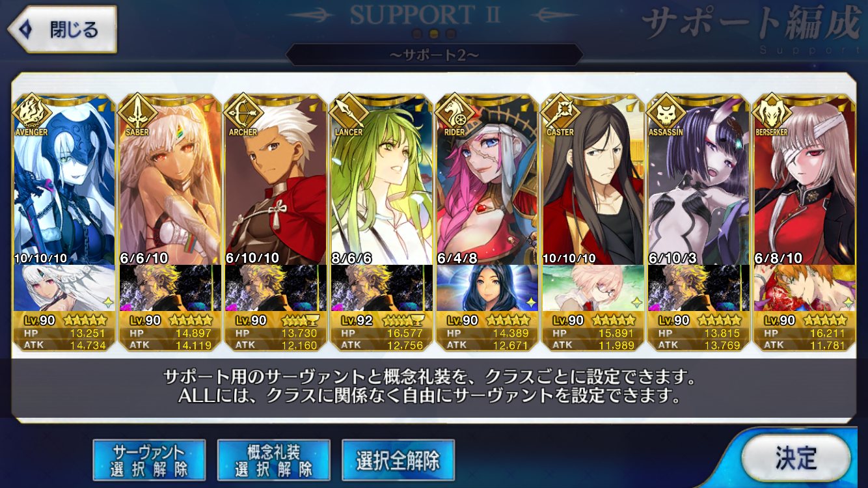The width and height of the screenshot is (868, 488).
Task: Close the support setup with 閉じる
Action: [62, 29]
